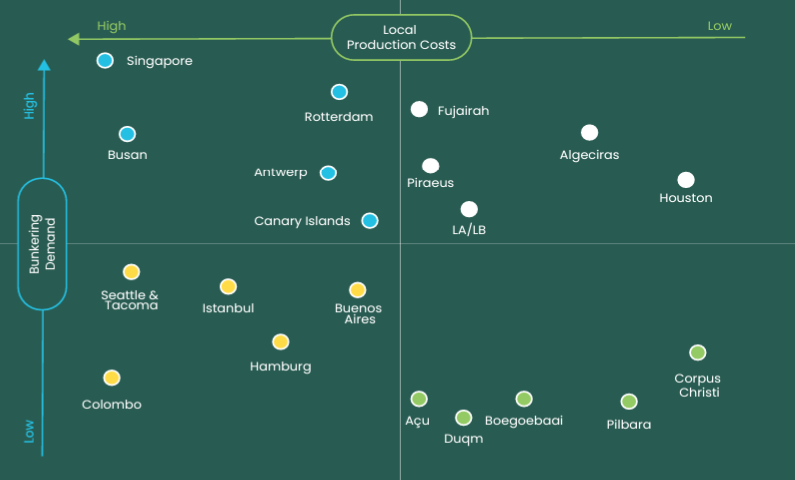Click the Corpus Christi marker dot
The image size is (795, 480).
[x=698, y=353]
